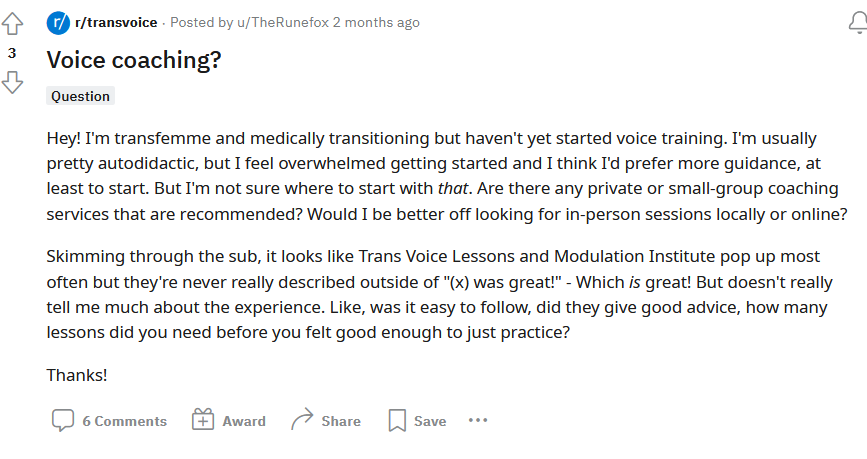The image size is (867, 459).
Task: Toggle post notifications with the bell icon
Action: click(x=859, y=23)
